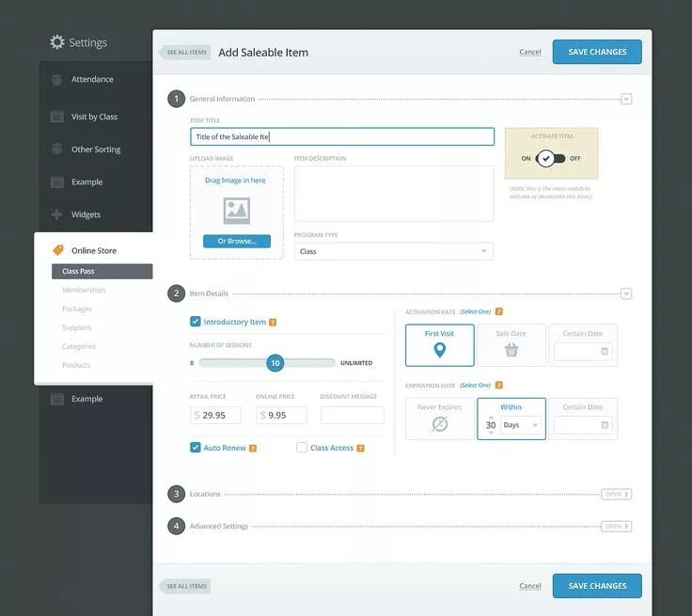Select the Within expiration option

click(511, 419)
